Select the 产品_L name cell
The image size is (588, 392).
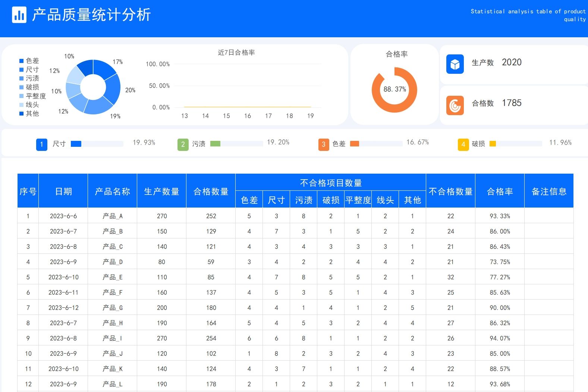point(113,384)
